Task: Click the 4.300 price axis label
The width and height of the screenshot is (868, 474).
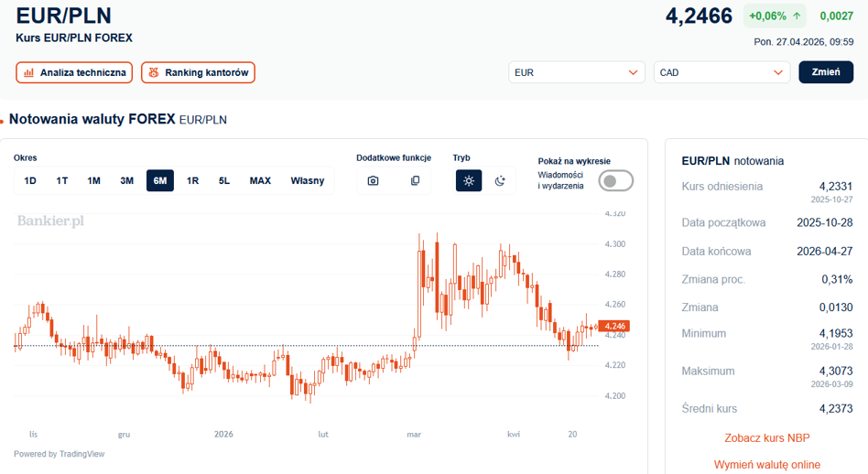Action: coord(614,244)
